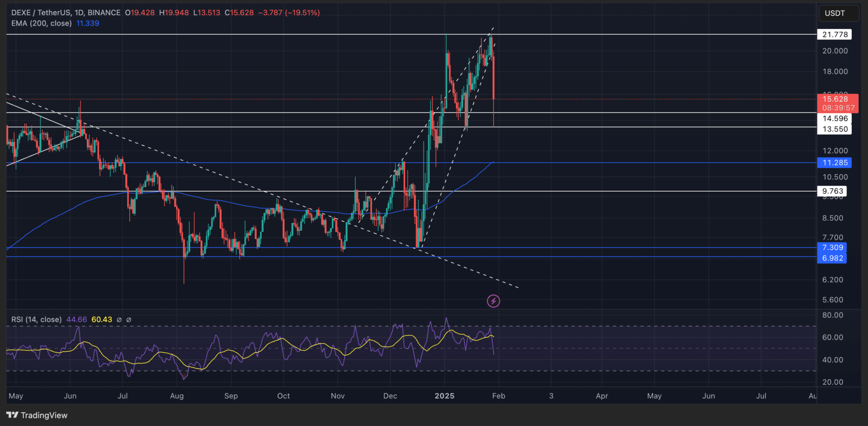Click the blue 6.982 price label
The height and width of the screenshot is (426, 868).
(832, 258)
